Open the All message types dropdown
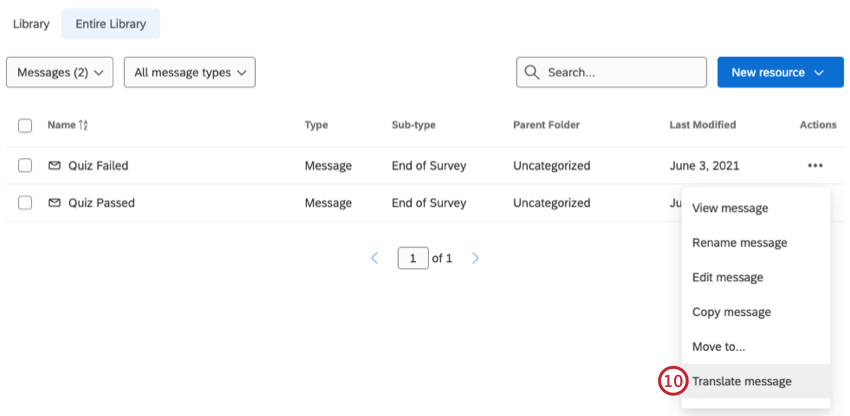This screenshot has width=850, height=416. (189, 72)
